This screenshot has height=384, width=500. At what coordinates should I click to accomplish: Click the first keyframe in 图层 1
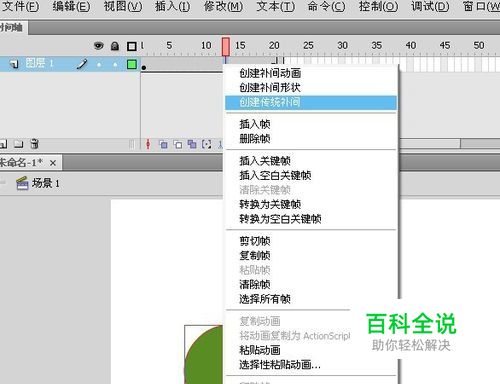pos(144,68)
